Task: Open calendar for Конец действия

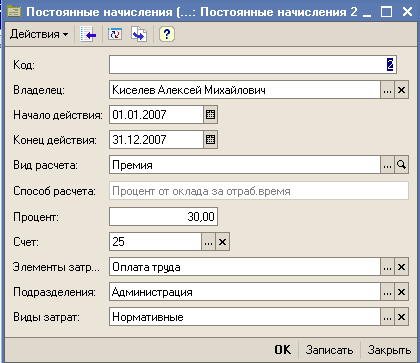Action: click(x=210, y=140)
